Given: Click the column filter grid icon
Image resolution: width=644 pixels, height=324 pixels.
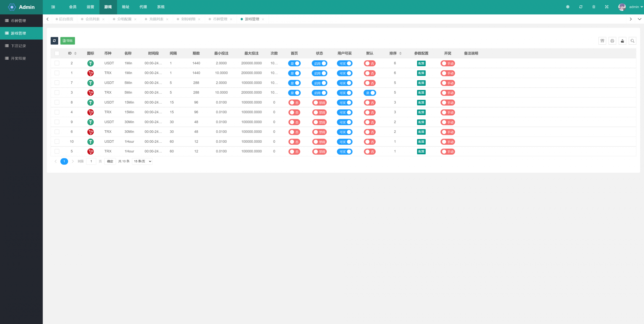Looking at the screenshot, I should (602, 41).
